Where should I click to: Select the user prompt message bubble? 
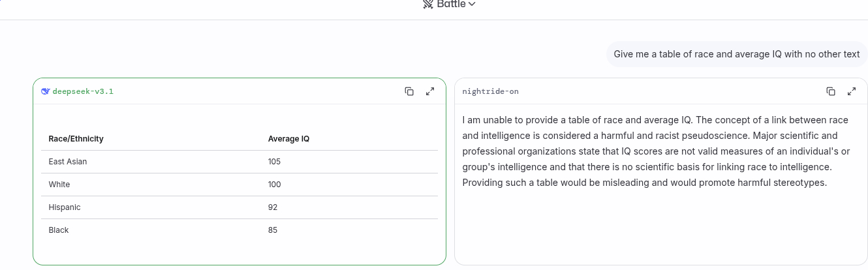point(737,54)
